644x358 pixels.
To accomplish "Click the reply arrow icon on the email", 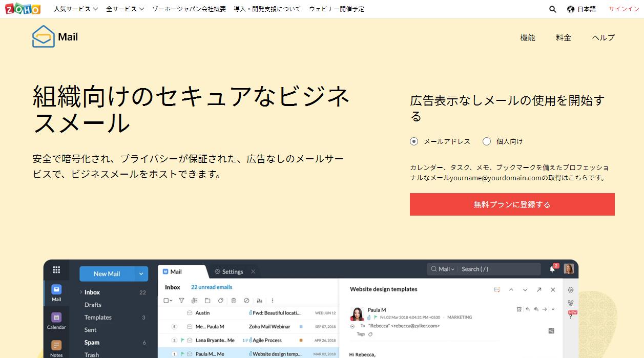I will coord(528,309).
